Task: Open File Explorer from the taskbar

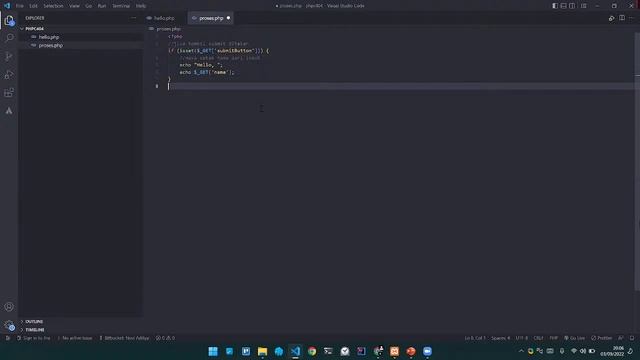Action: [262, 351]
